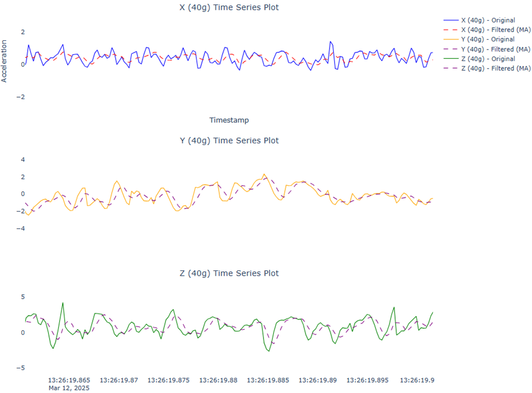Click the peak near 13:26:19.885 in Y plot
Screen dimensions: 532x393
coord(264,174)
